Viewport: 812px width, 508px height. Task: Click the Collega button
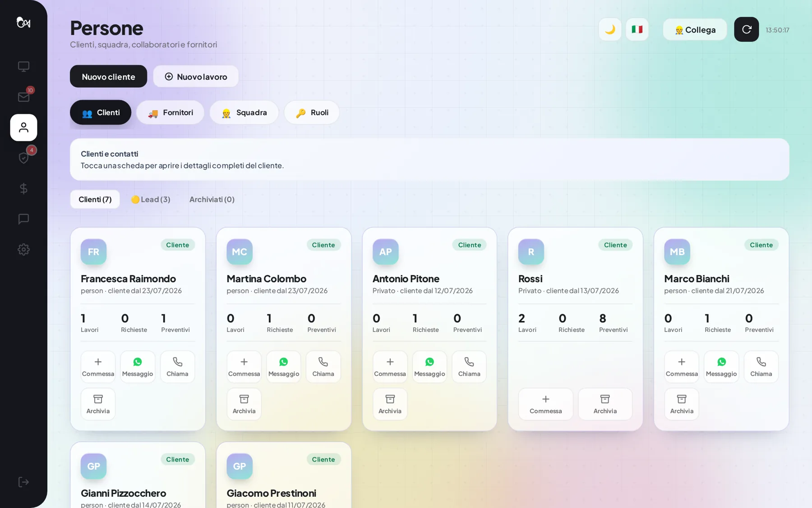tap(695, 29)
